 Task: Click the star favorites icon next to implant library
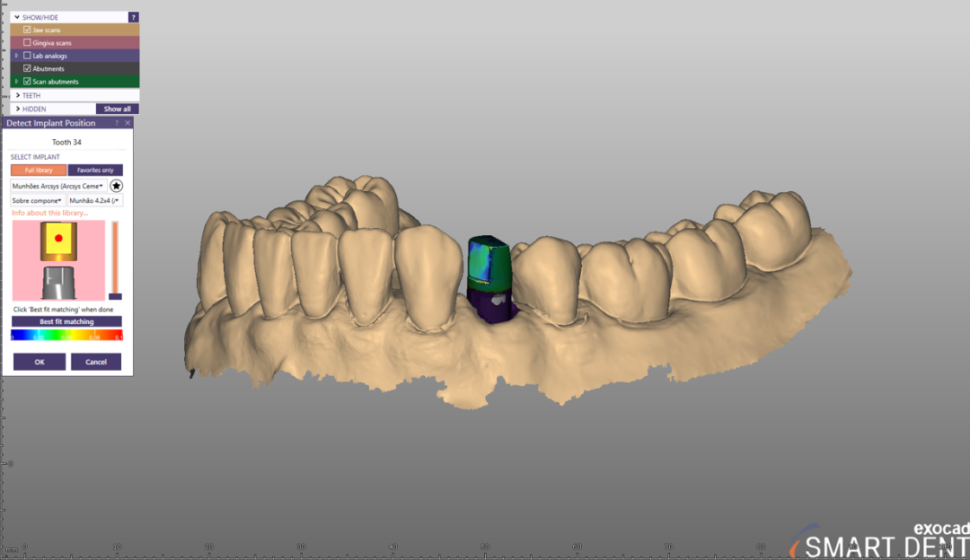point(117,187)
